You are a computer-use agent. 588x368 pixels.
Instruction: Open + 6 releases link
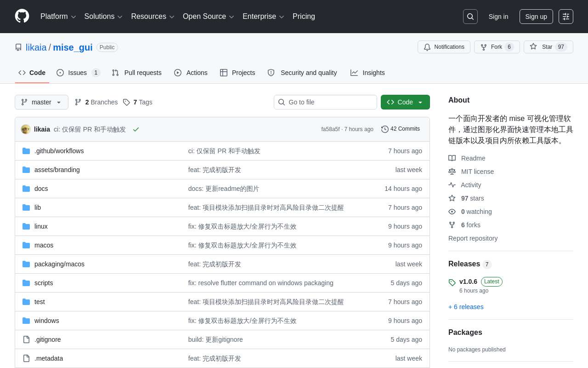pos(466,307)
